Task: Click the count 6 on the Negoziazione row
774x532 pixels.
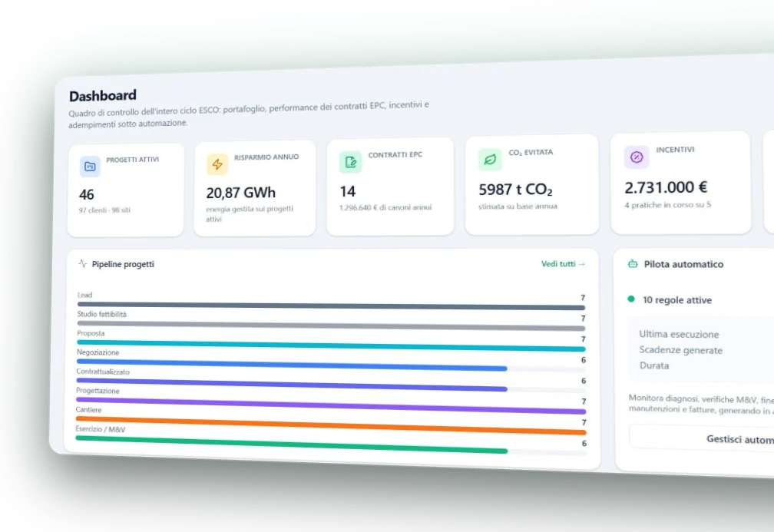Action: pos(584,360)
